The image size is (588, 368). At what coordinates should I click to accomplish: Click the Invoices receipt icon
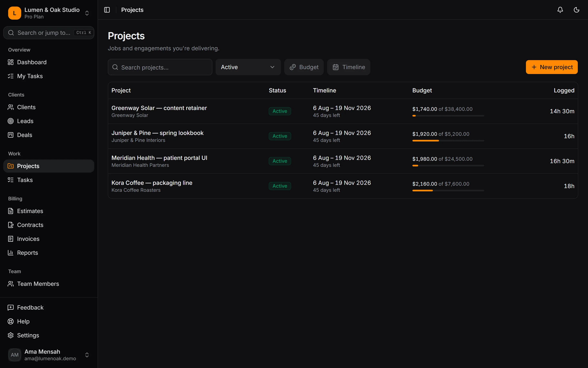[11, 239]
